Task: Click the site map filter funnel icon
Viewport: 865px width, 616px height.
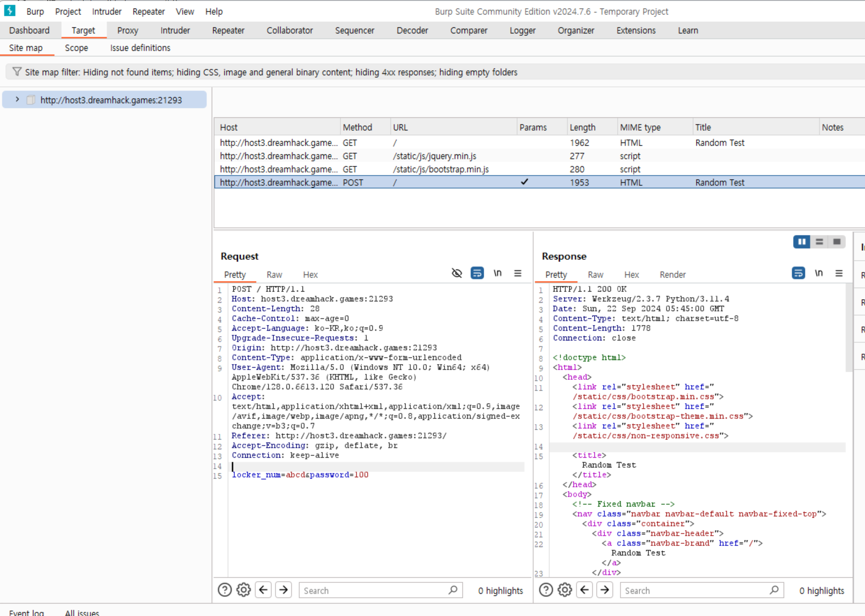Action: [x=17, y=72]
